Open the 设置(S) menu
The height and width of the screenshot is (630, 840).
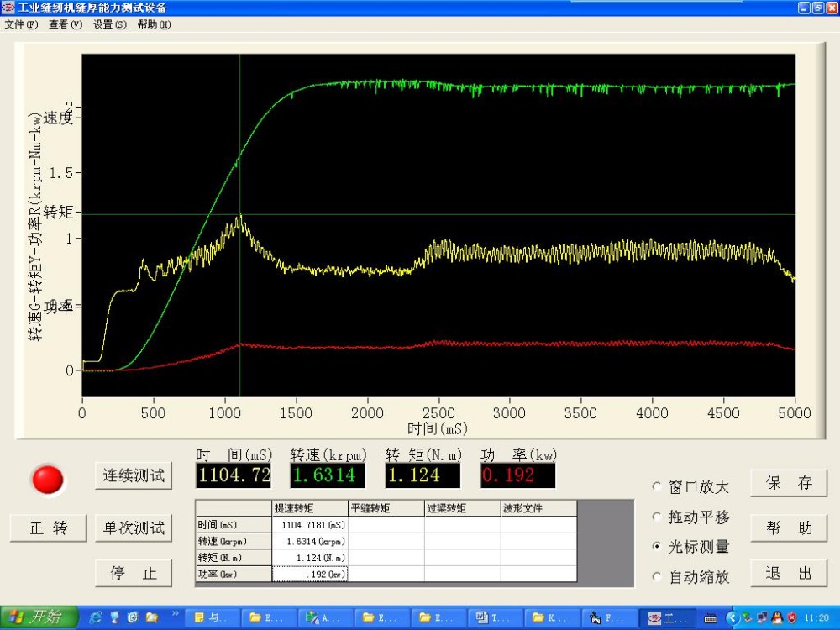[109, 24]
